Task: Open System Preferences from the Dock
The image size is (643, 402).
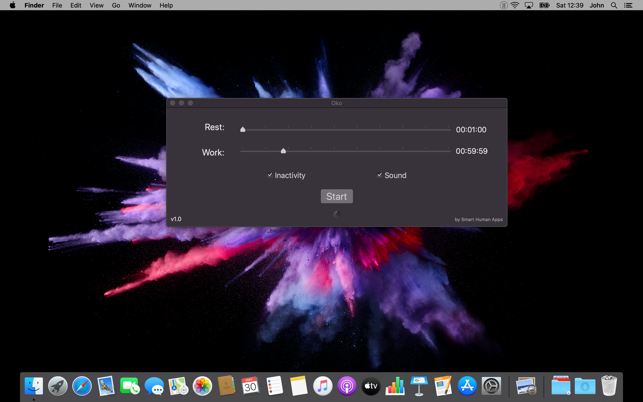Action: coord(491,386)
